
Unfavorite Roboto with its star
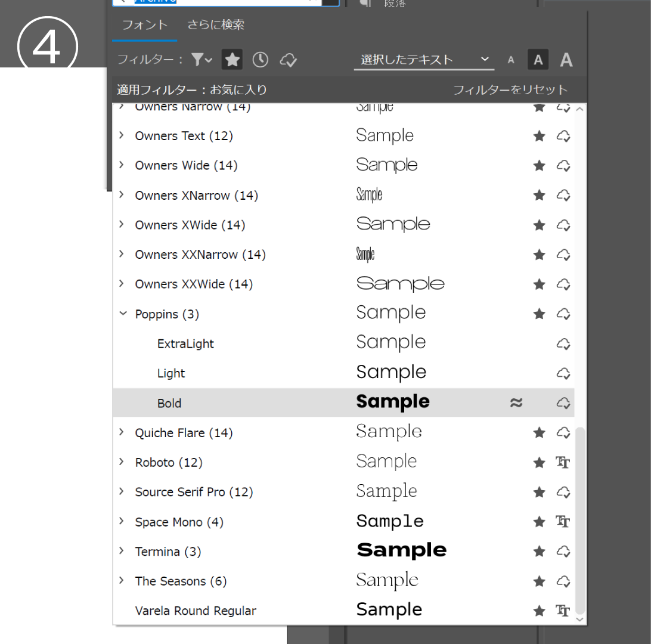[x=540, y=463]
